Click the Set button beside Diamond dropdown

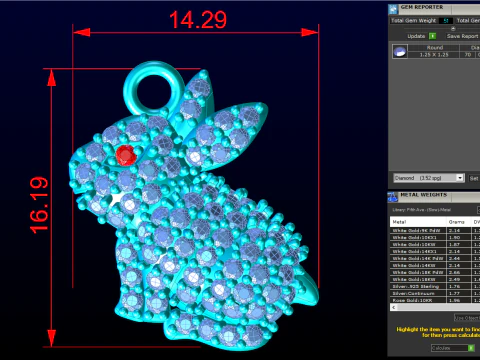tap(474, 178)
